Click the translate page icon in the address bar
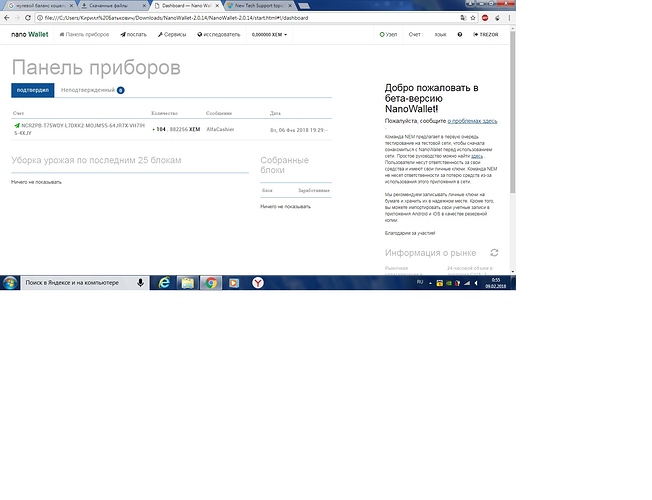The image size is (652, 500). pos(463,18)
